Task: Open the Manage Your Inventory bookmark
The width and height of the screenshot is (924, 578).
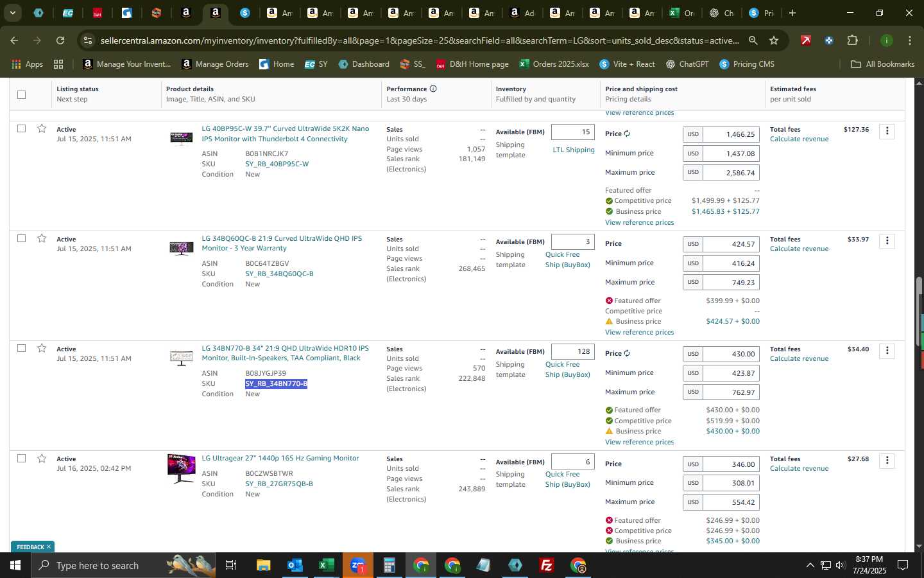Action: coord(127,64)
